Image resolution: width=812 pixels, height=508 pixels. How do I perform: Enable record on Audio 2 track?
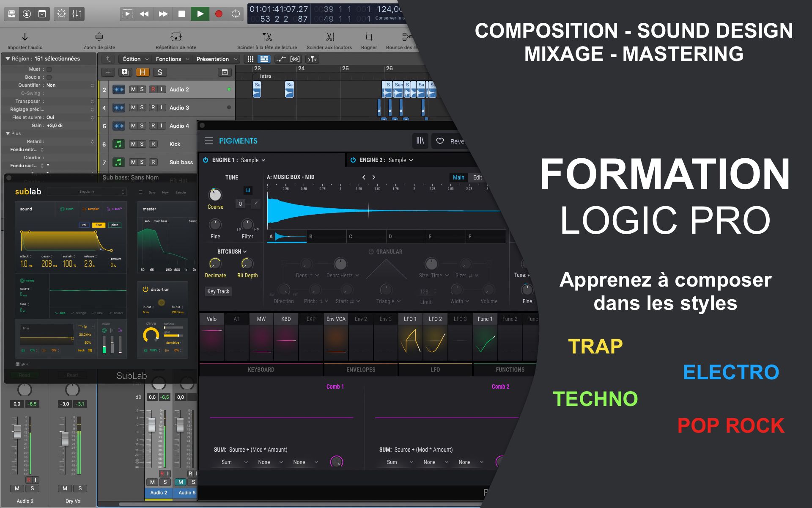point(153,89)
